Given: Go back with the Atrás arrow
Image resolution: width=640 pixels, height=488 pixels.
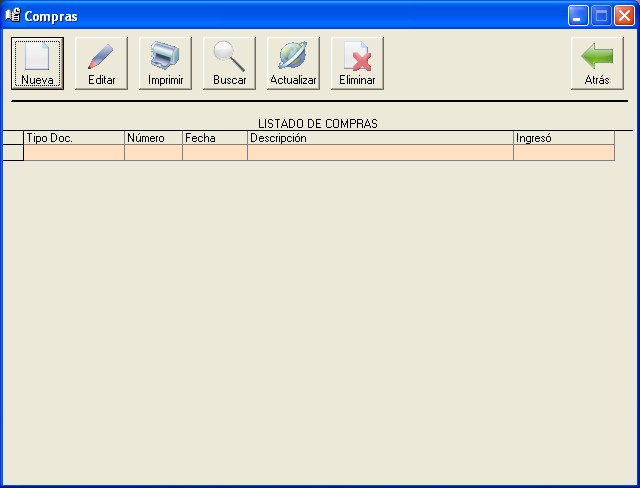Looking at the screenshot, I should click(x=597, y=63).
